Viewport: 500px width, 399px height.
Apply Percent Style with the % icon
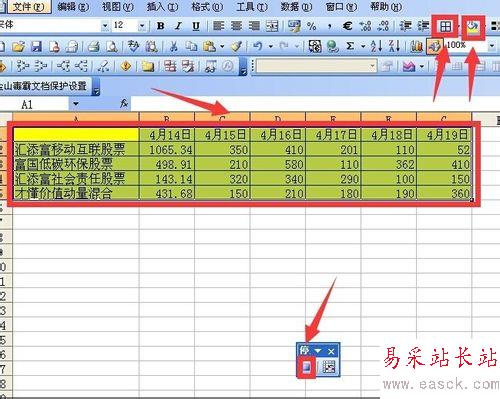[312, 26]
